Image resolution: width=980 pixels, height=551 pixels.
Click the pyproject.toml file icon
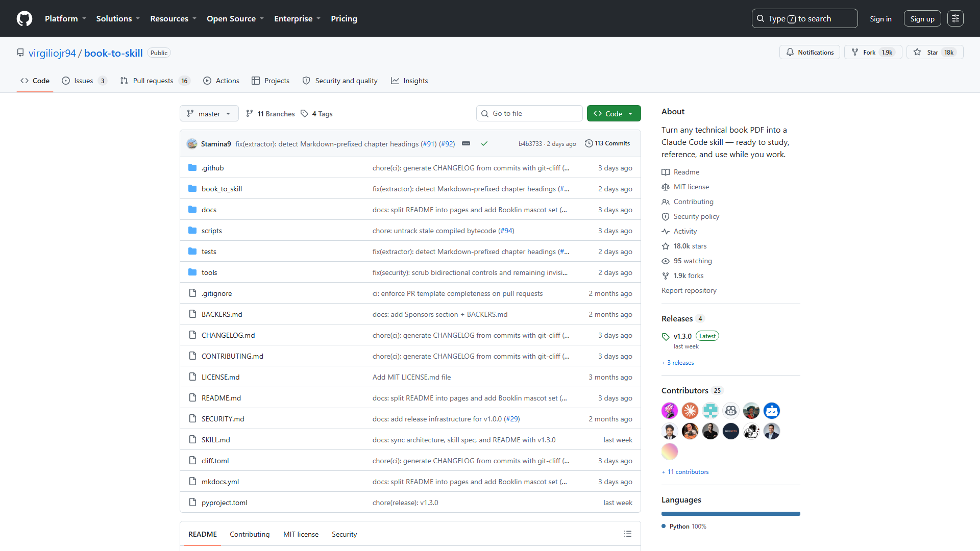click(x=192, y=503)
